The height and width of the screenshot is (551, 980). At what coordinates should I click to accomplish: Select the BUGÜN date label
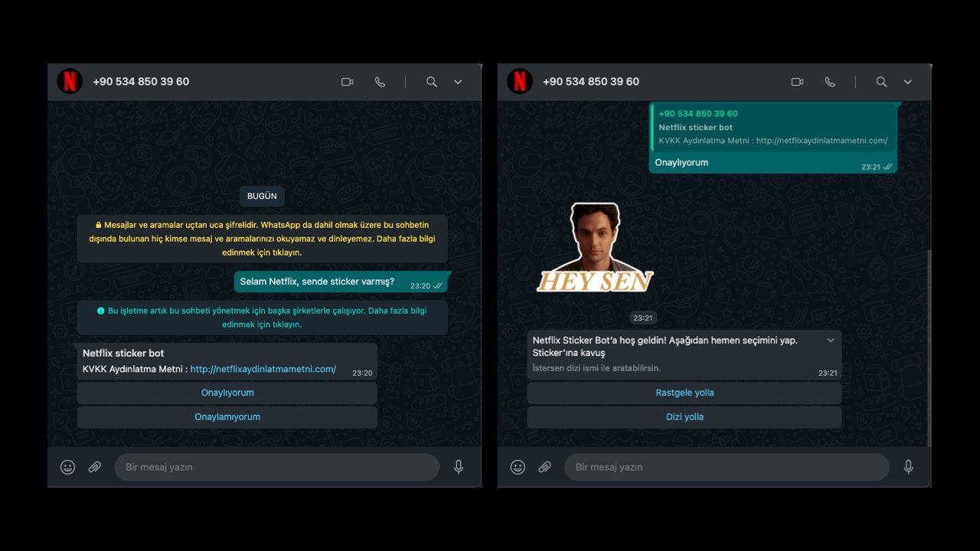262,196
